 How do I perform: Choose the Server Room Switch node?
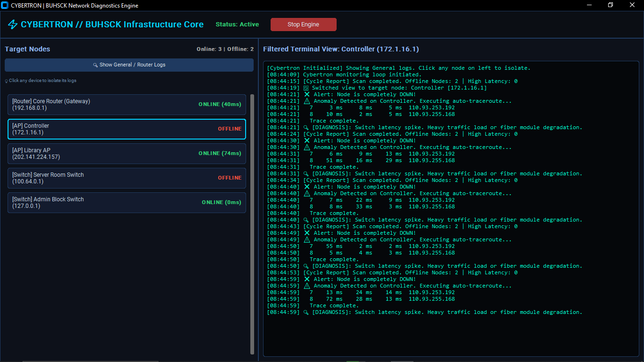127,178
